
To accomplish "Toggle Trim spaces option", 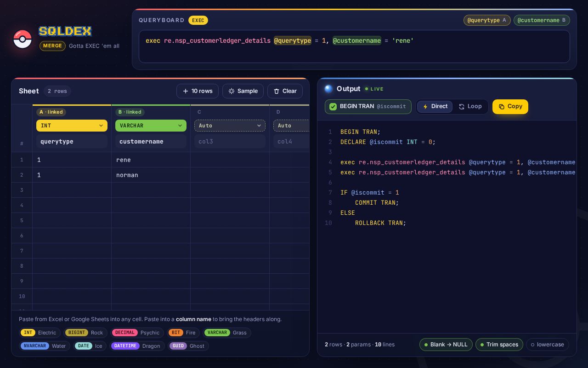I will pos(499,345).
